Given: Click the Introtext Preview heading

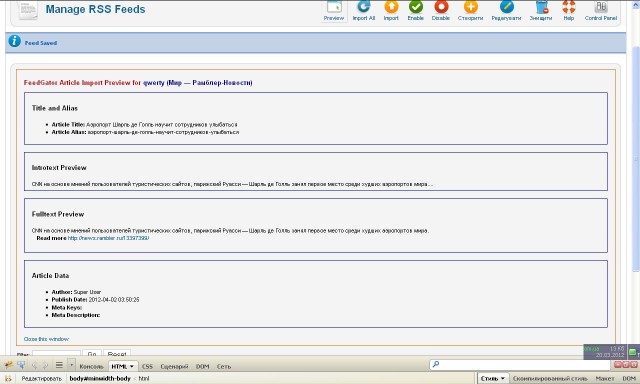Looking at the screenshot, I should click(x=59, y=168).
